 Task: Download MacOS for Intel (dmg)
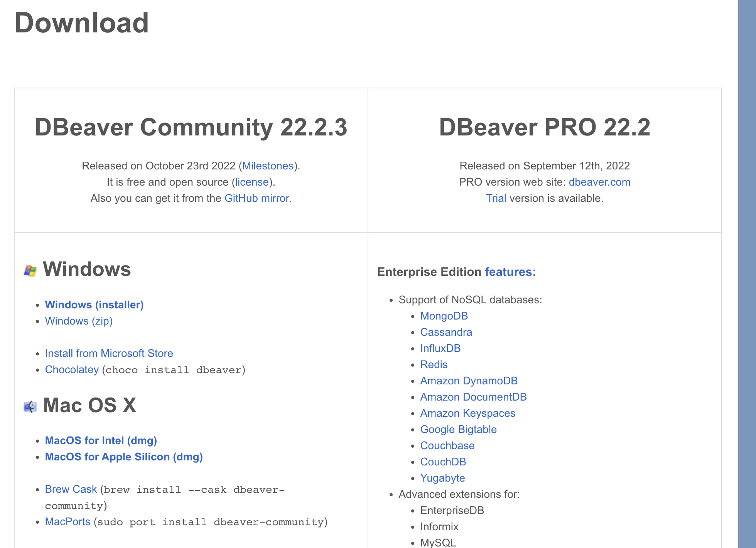click(101, 441)
